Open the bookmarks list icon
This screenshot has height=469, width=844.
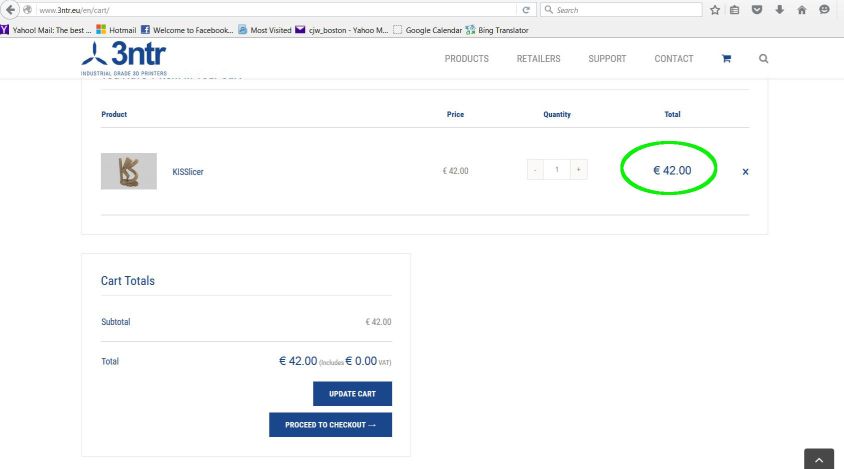pos(735,10)
